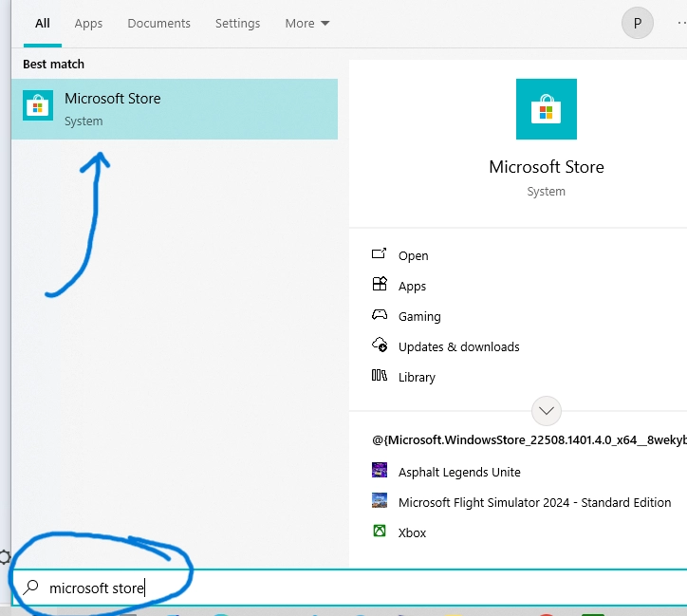This screenshot has width=687, height=616.
Task: Open Updates & downloads action
Action: [x=458, y=347]
